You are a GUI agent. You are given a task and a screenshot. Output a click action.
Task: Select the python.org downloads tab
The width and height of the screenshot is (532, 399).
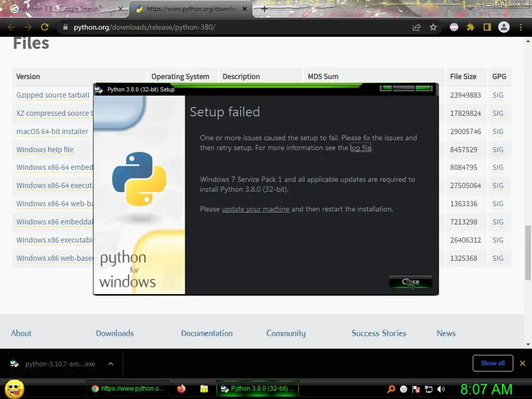[x=191, y=9]
